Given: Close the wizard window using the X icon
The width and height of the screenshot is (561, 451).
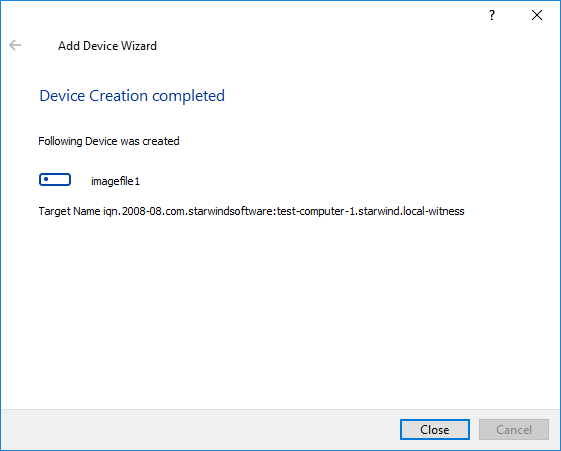Looking at the screenshot, I should pyautogui.click(x=537, y=15).
